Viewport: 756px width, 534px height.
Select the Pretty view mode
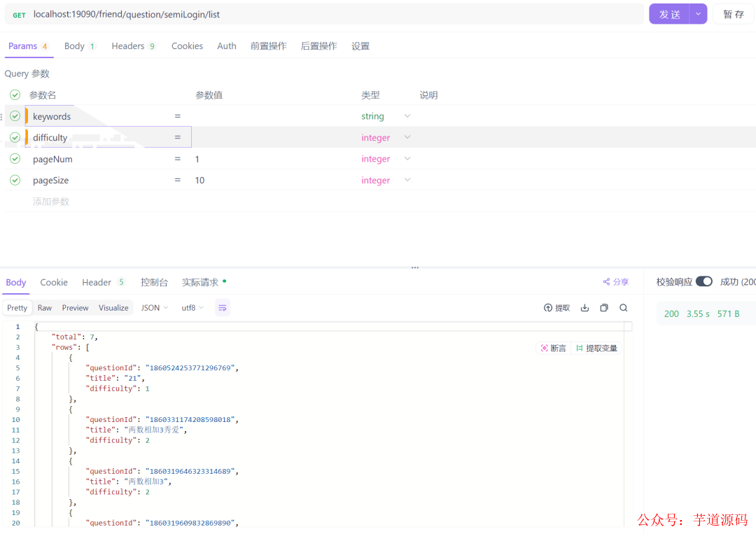17,308
